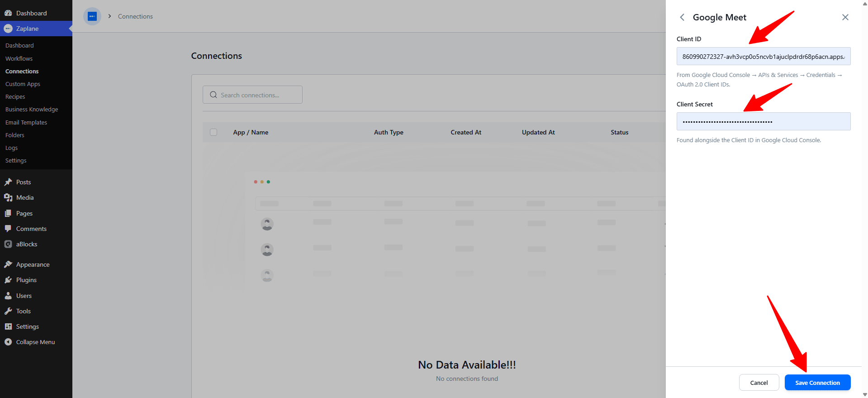Click the Users person icon
Image resolution: width=868 pixels, height=398 pixels.
click(x=8, y=296)
